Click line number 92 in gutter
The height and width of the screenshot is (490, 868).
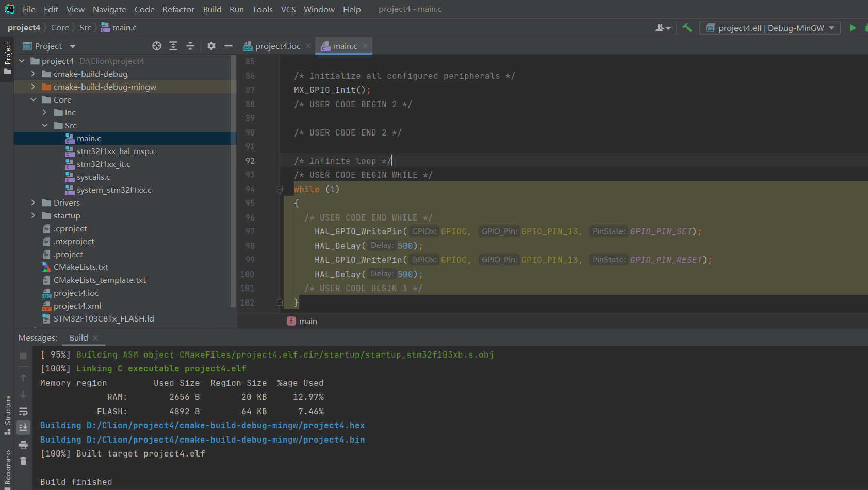click(250, 161)
